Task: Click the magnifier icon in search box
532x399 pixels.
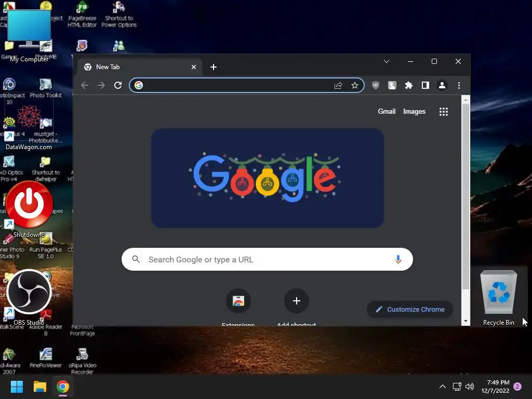Action: click(136, 260)
